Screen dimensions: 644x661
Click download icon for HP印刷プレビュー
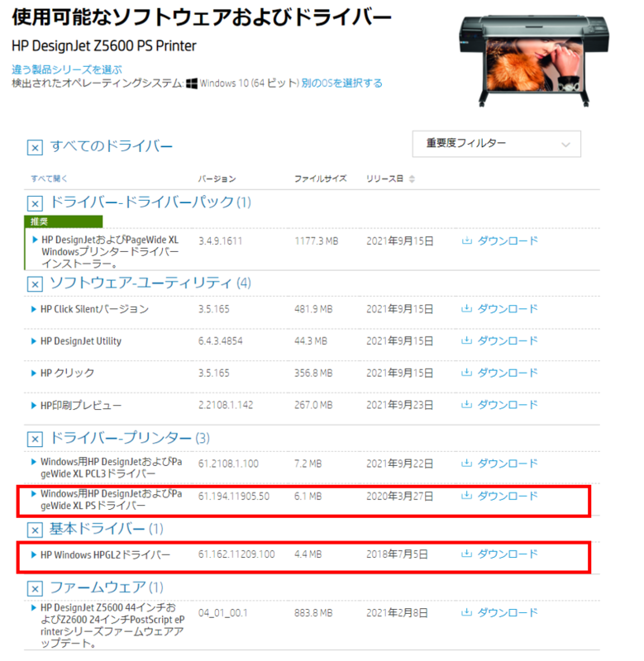tap(466, 404)
